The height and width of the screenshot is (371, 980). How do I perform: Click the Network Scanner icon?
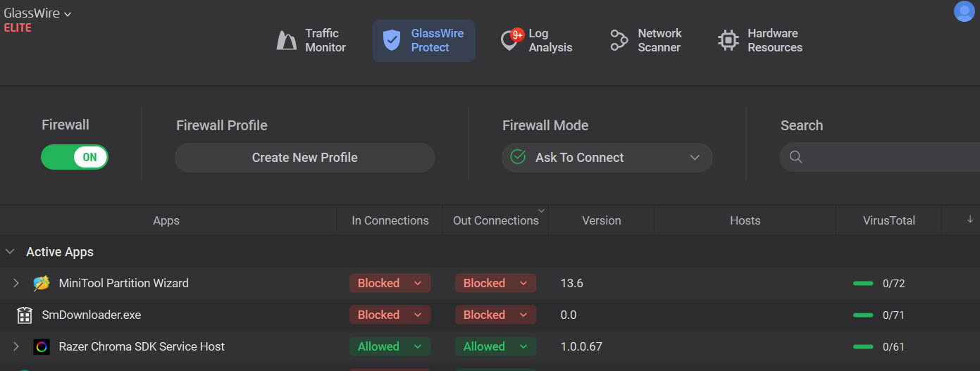coord(619,41)
